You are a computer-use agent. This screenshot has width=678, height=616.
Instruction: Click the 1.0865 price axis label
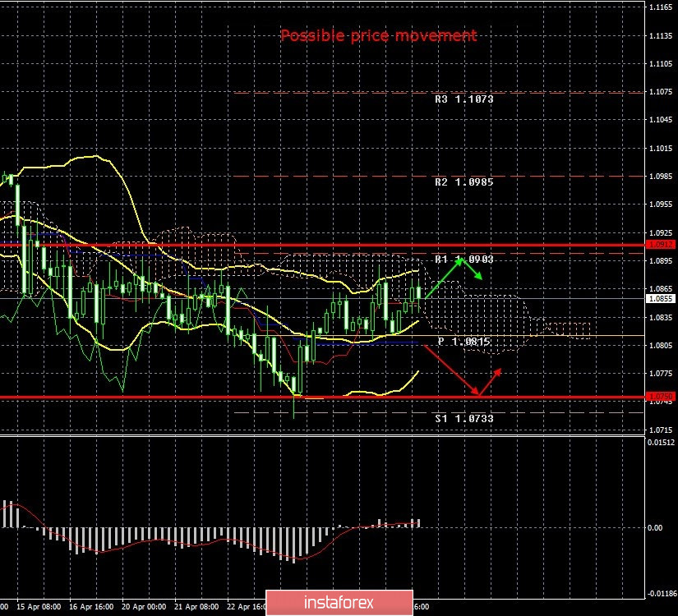tap(661, 289)
